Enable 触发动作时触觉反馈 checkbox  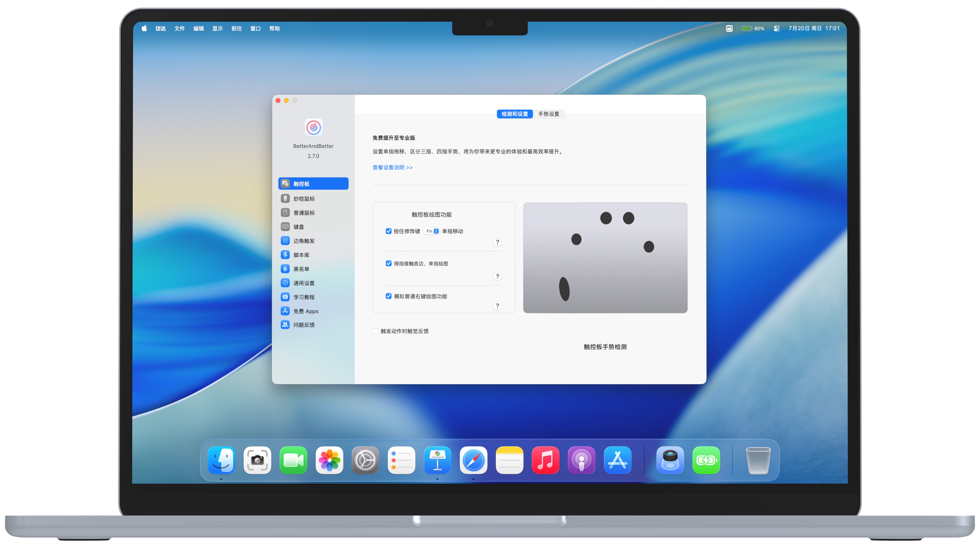tap(375, 331)
